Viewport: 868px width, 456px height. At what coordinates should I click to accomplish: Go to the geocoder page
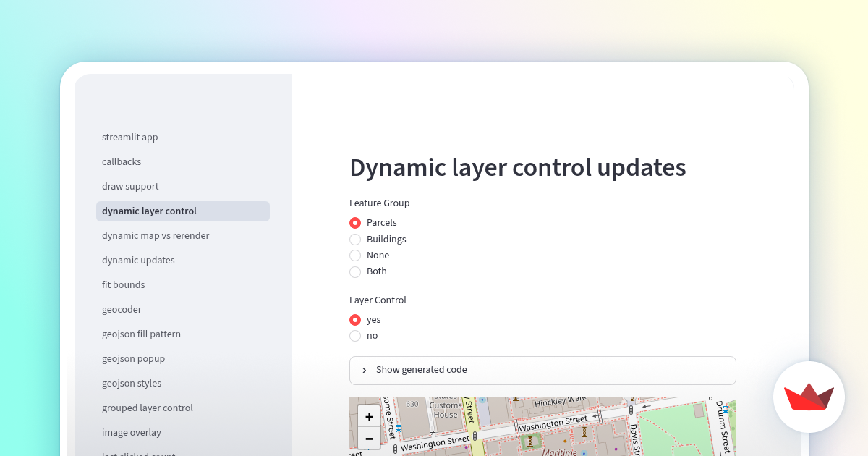pyautogui.click(x=183, y=310)
